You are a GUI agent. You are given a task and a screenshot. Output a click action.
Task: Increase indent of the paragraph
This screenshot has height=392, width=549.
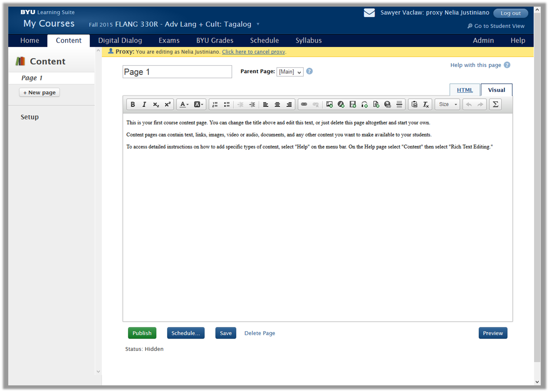pos(252,104)
